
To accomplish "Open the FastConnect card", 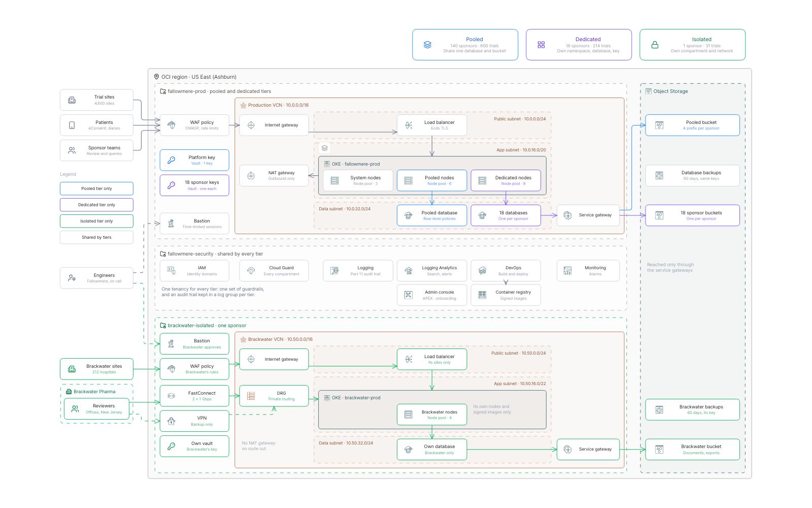I will pos(194,396).
